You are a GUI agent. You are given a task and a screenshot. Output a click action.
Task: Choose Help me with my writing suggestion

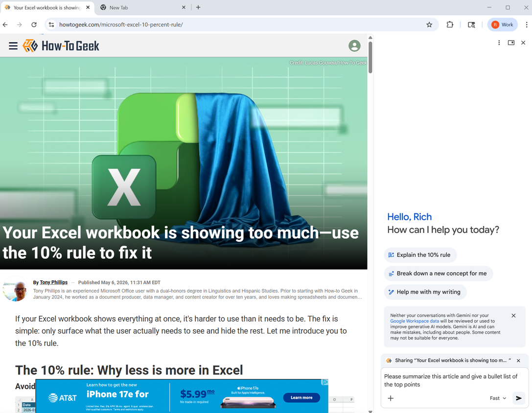click(x=425, y=292)
